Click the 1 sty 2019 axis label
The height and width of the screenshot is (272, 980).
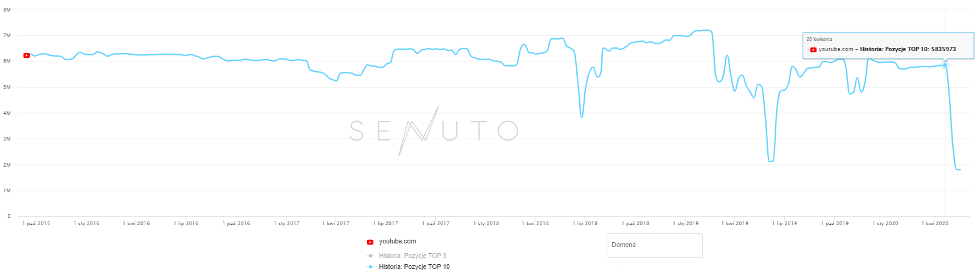[685, 223]
